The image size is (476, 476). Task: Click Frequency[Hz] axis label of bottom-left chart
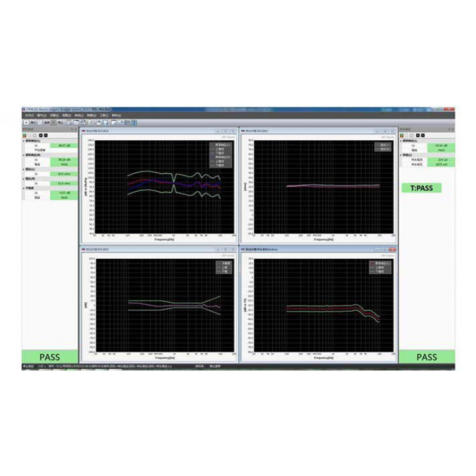[164, 358]
